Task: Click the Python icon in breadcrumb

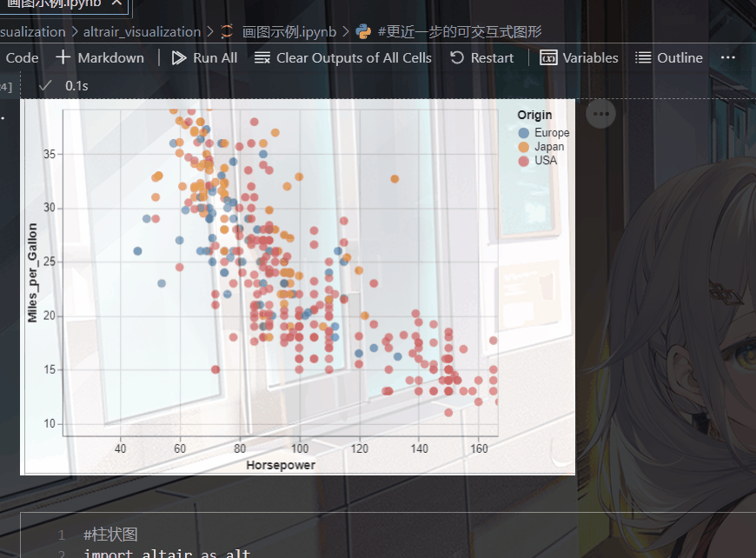Action: [x=364, y=32]
